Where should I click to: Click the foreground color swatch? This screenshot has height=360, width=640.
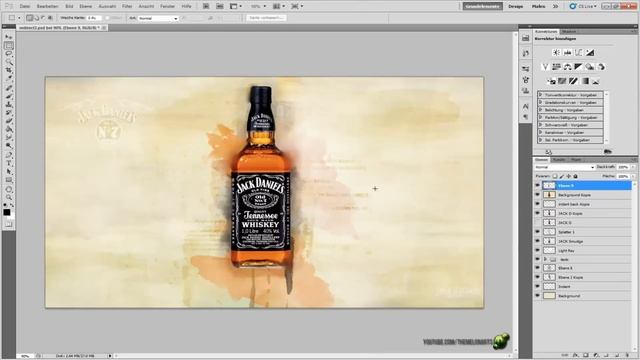[7, 212]
